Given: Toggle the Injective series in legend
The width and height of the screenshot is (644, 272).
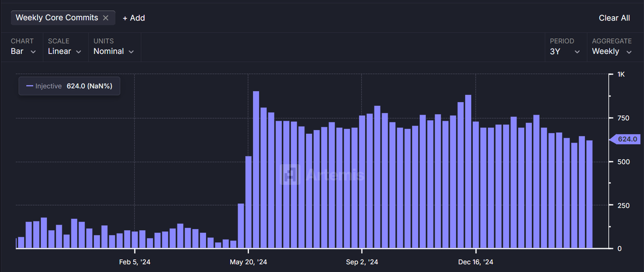Looking at the screenshot, I should (x=43, y=86).
